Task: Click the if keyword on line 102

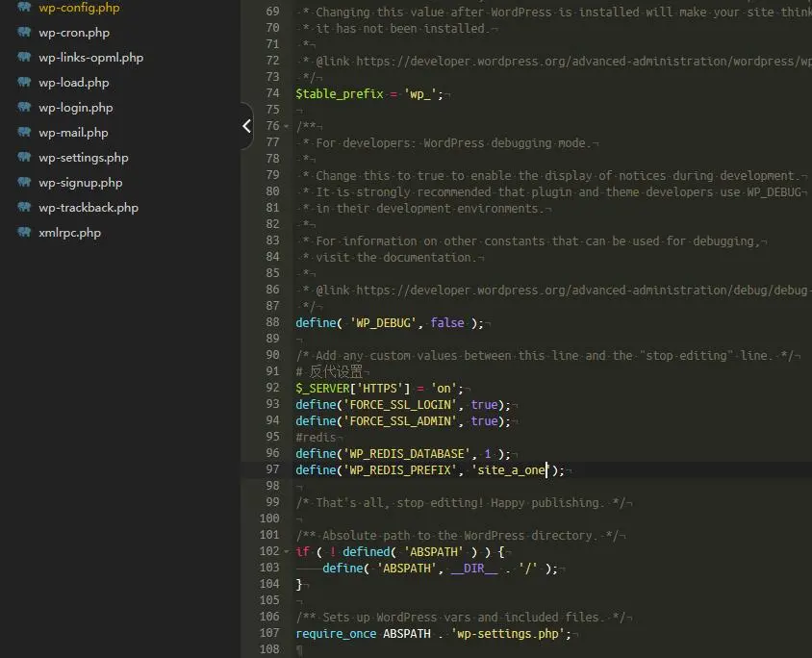Action: pos(302,552)
